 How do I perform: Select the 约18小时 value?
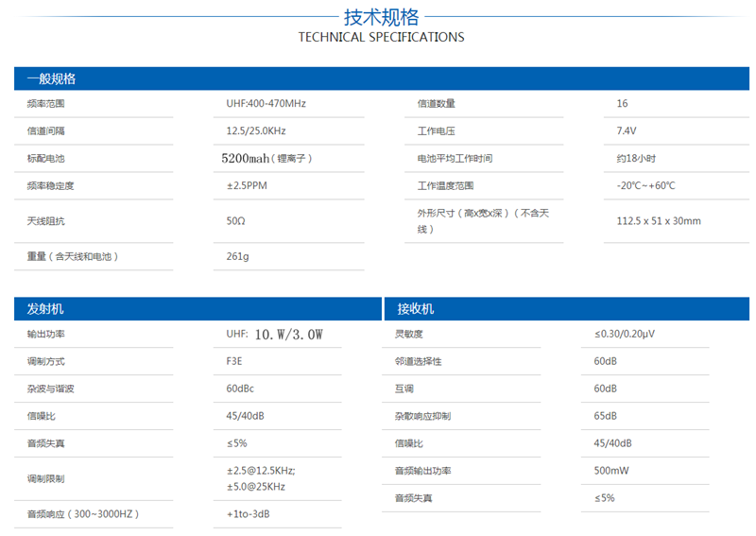[636, 159]
